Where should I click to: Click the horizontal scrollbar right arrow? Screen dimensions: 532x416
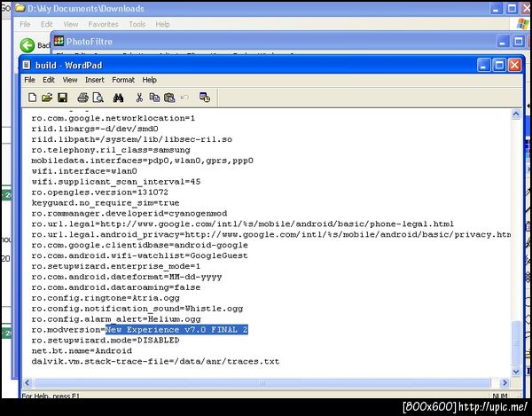coord(505,383)
